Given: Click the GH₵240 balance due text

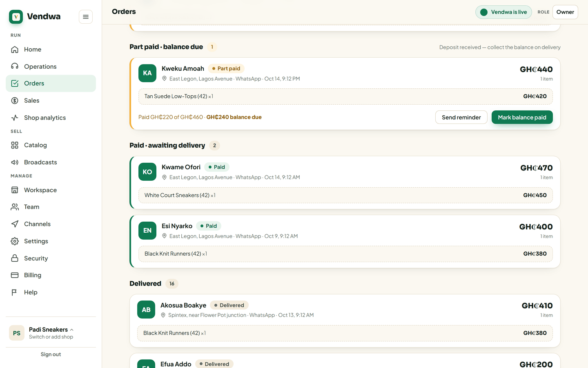Looking at the screenshot, I should [x=234, y=117].
